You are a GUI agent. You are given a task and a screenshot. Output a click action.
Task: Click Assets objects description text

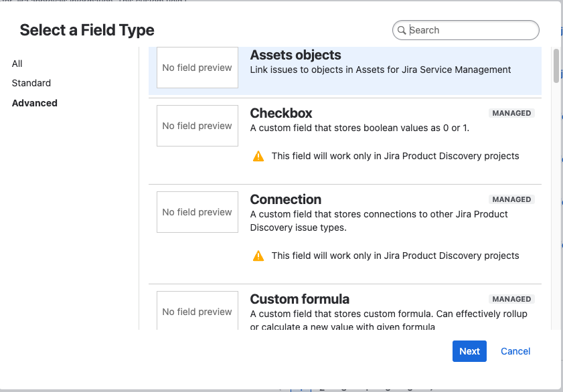click(x=380, y=70)
